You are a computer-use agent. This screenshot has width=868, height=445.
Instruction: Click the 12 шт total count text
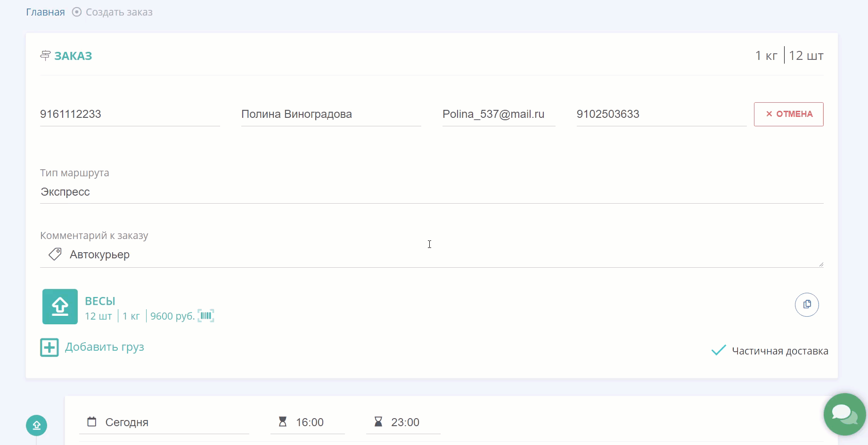coord(806,56)
